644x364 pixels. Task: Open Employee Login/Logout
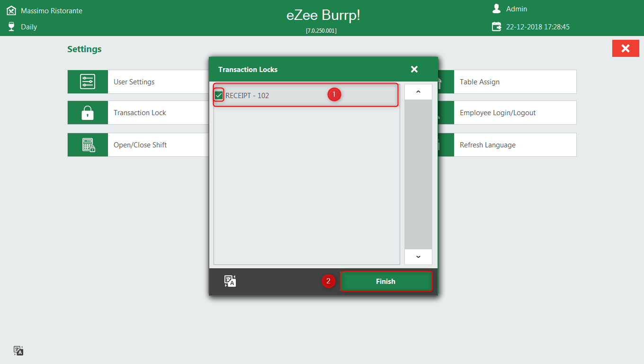click(507, 113)
